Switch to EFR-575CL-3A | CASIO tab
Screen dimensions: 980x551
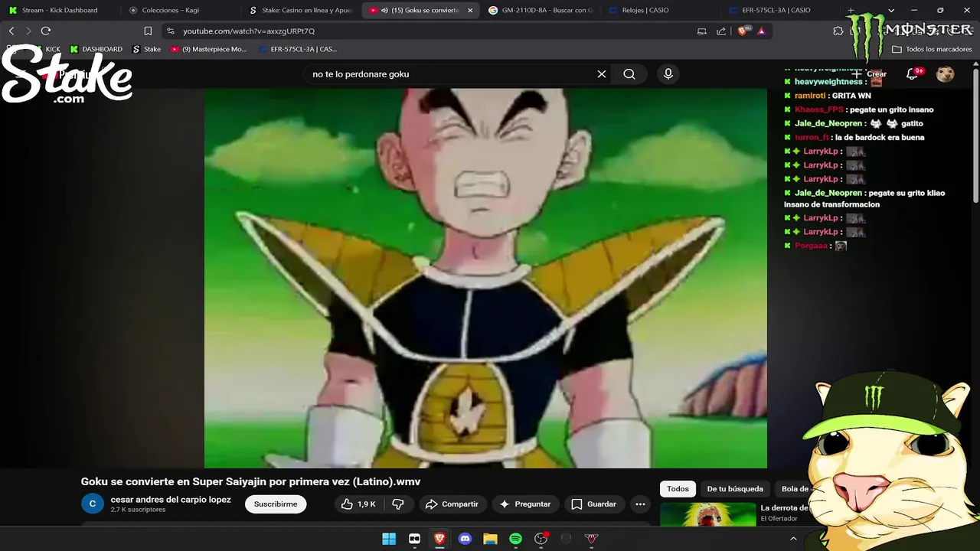click(x=778, y=11)
